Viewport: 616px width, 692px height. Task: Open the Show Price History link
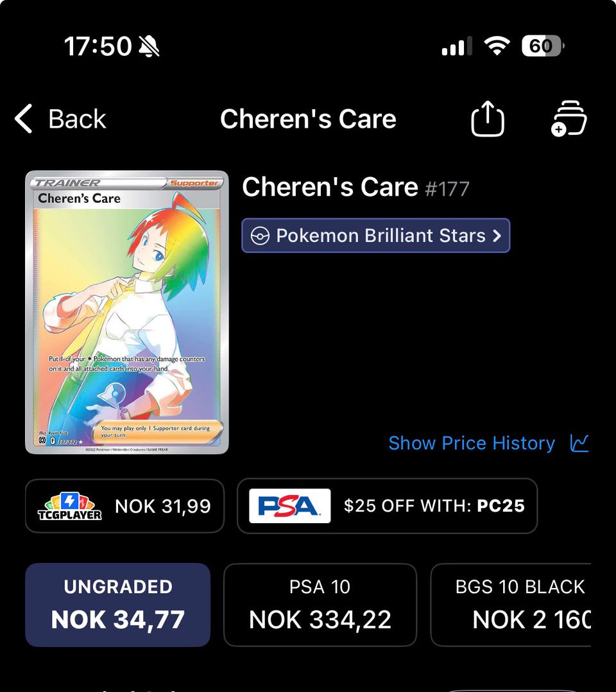tap(472, 443)
